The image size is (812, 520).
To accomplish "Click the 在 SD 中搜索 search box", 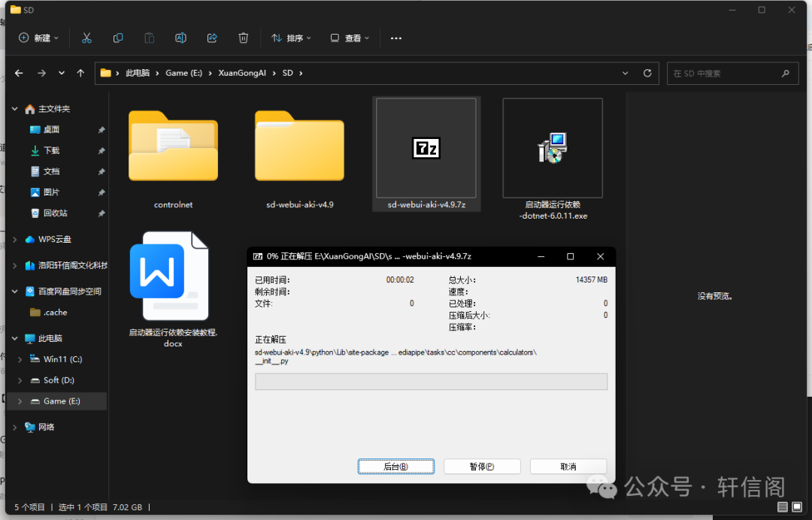I will coord(726,73).
